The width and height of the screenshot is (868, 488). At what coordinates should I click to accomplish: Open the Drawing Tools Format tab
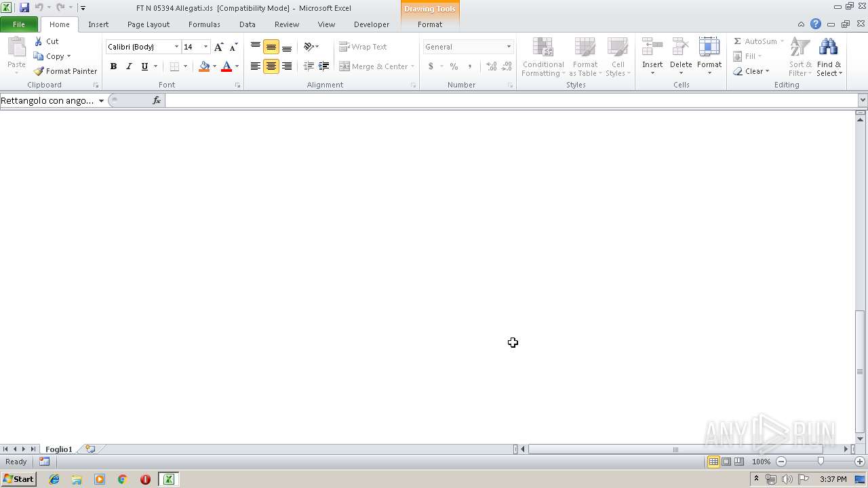430,24
